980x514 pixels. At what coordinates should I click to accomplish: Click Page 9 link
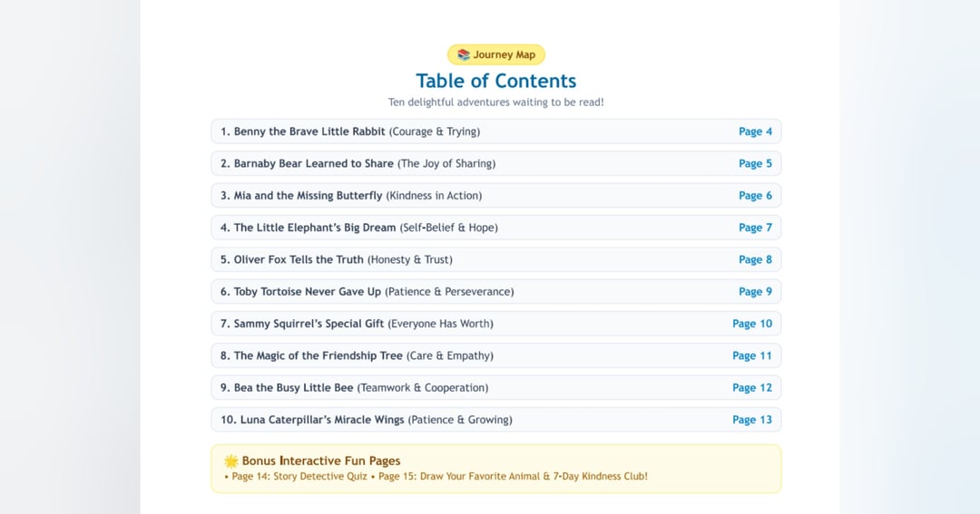coord(755,292)
